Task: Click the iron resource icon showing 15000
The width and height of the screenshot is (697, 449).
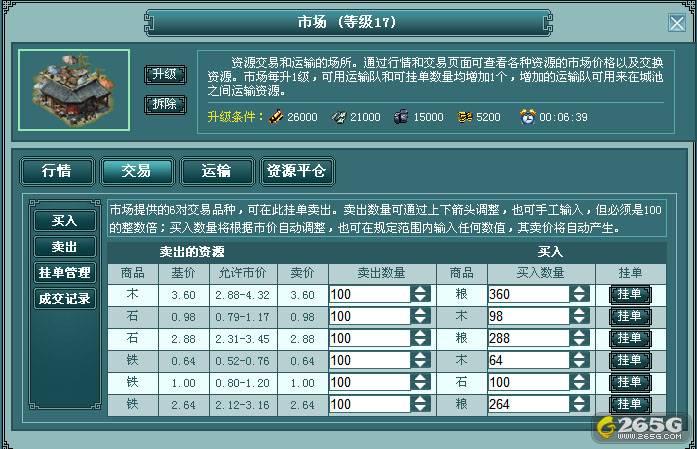Action: 401,117
